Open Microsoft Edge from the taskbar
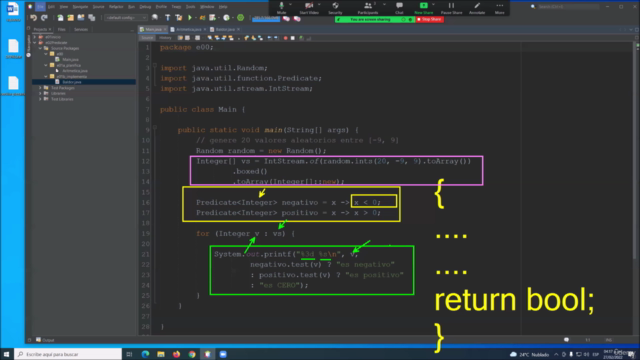 click(145, 354)
